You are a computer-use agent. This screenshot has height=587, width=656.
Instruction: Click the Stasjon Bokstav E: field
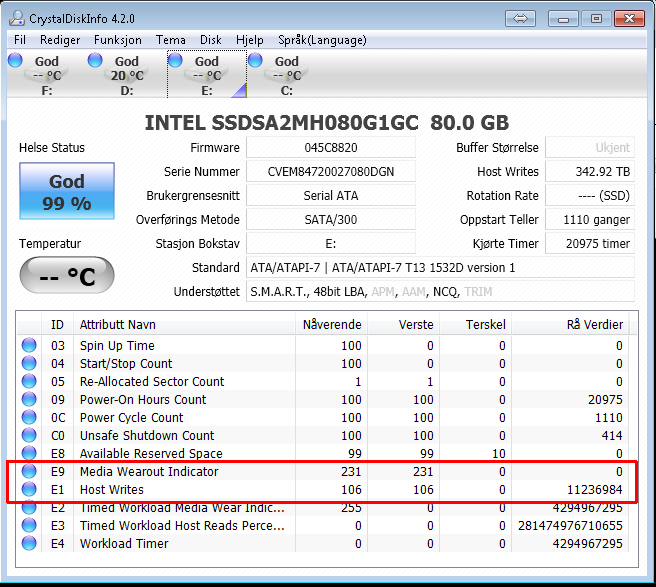click(331, 244)
